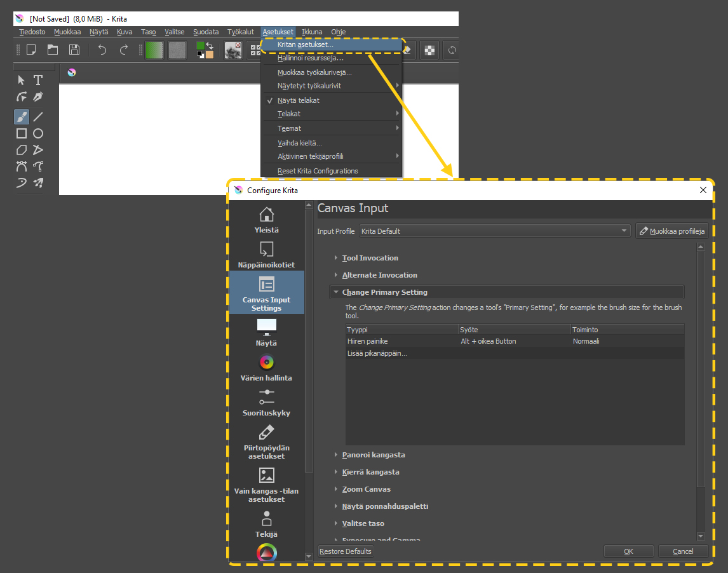Click Cancel in Configure Krita
728x573 pixels.
[x=683, y=551]
